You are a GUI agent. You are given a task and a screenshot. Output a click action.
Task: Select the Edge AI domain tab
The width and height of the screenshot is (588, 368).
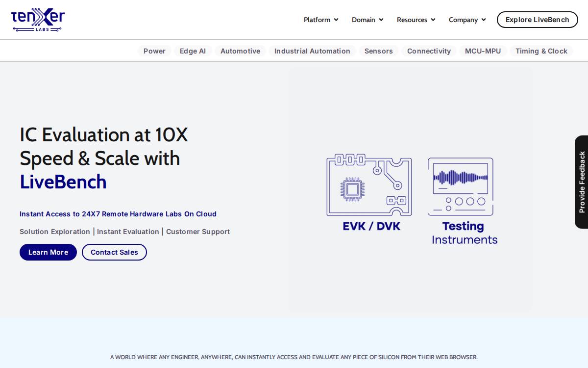193,51
